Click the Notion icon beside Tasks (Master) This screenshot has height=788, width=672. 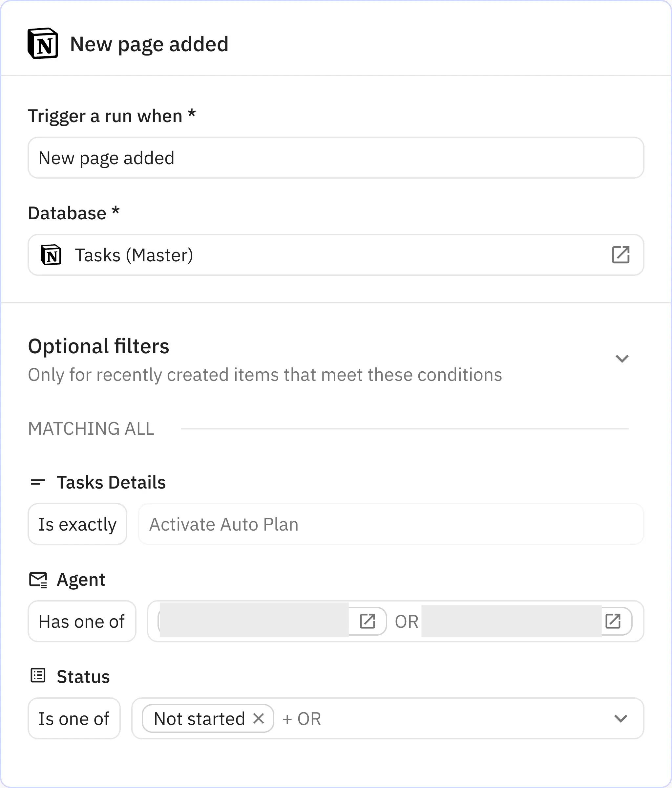point(52,255)
